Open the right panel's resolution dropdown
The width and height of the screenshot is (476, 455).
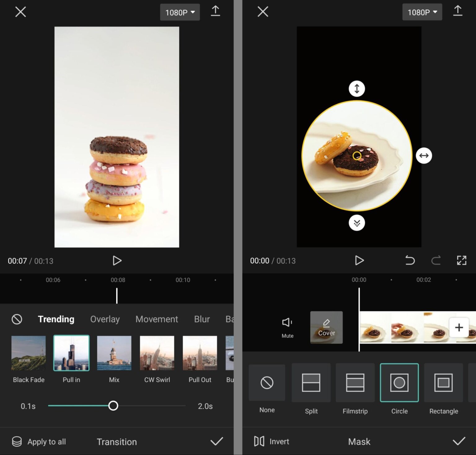(x=422, y=12)
